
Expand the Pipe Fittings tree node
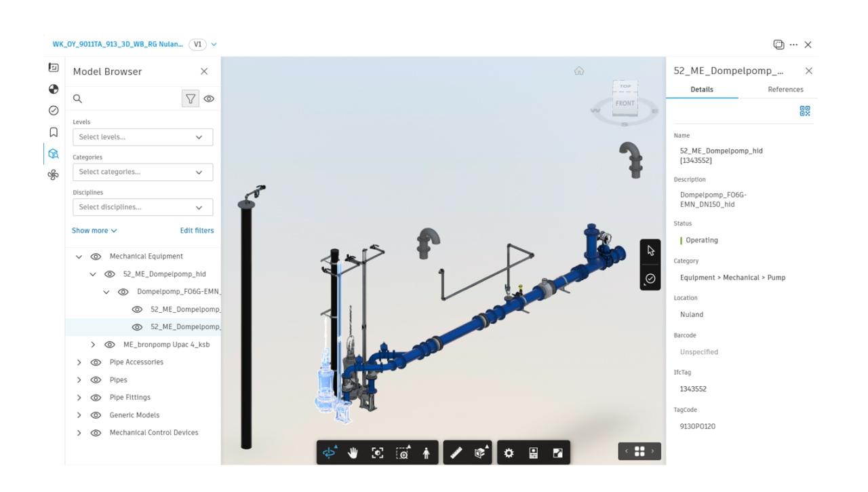pos(79,398)
